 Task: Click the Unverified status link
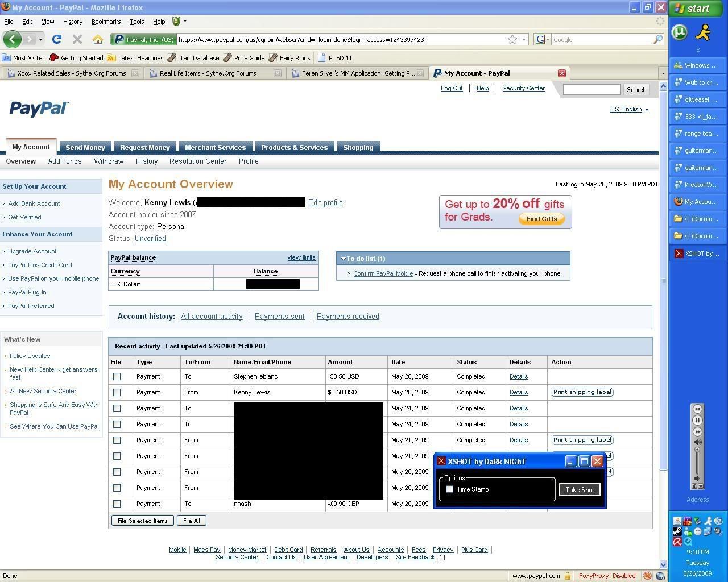(150, 239)
